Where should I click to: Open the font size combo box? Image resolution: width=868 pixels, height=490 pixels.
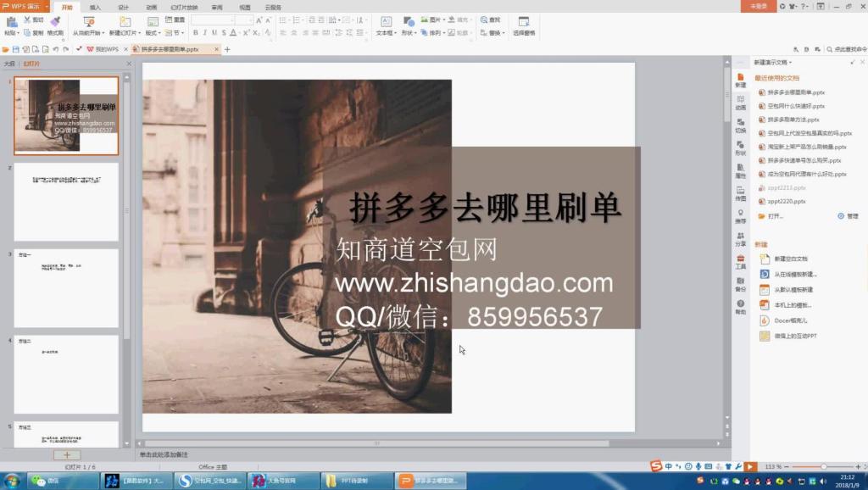coord(243,20)
